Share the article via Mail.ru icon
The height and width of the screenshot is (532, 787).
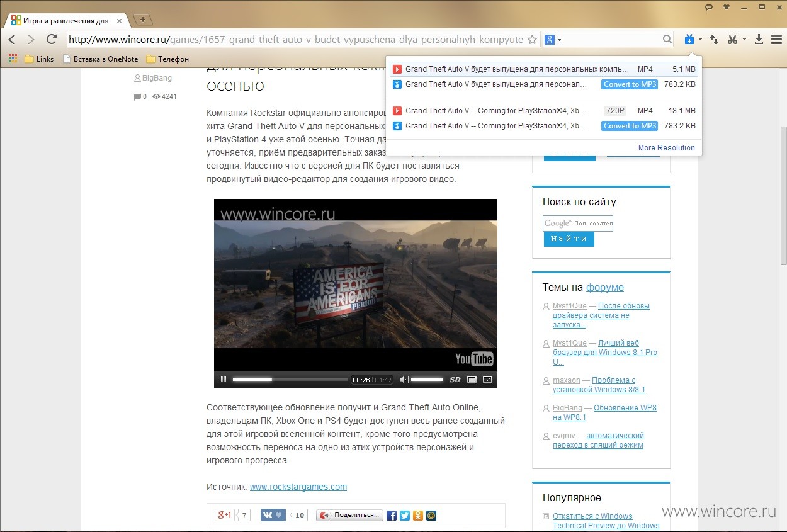pos(431,516)
